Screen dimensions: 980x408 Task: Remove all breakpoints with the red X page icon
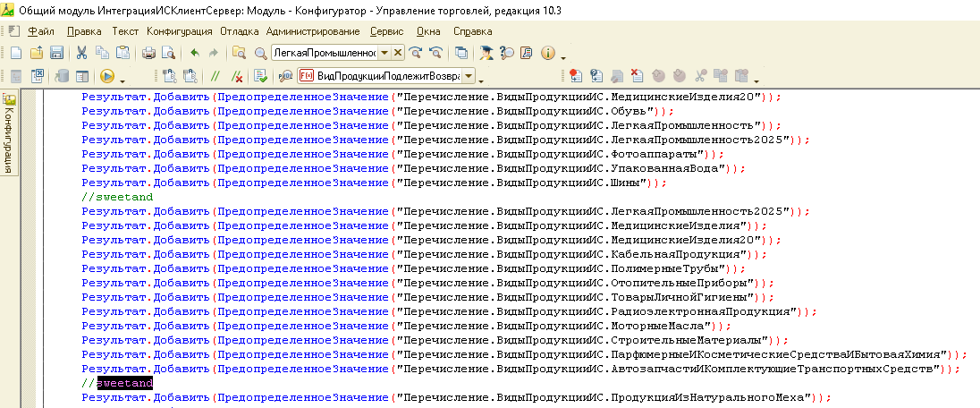click(x=637, y=76)
